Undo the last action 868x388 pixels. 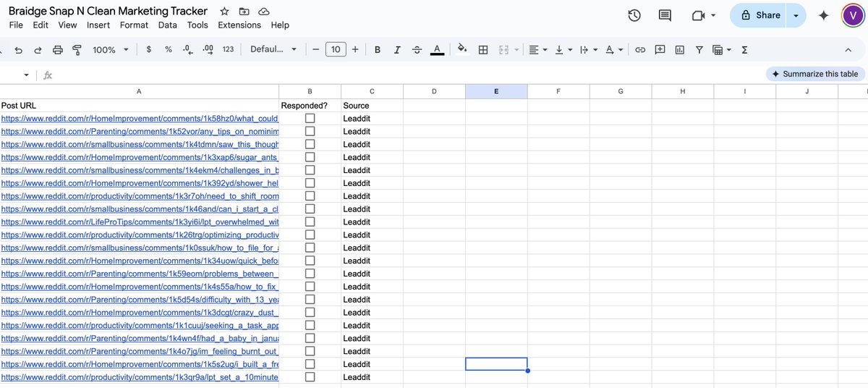(18, 50)
